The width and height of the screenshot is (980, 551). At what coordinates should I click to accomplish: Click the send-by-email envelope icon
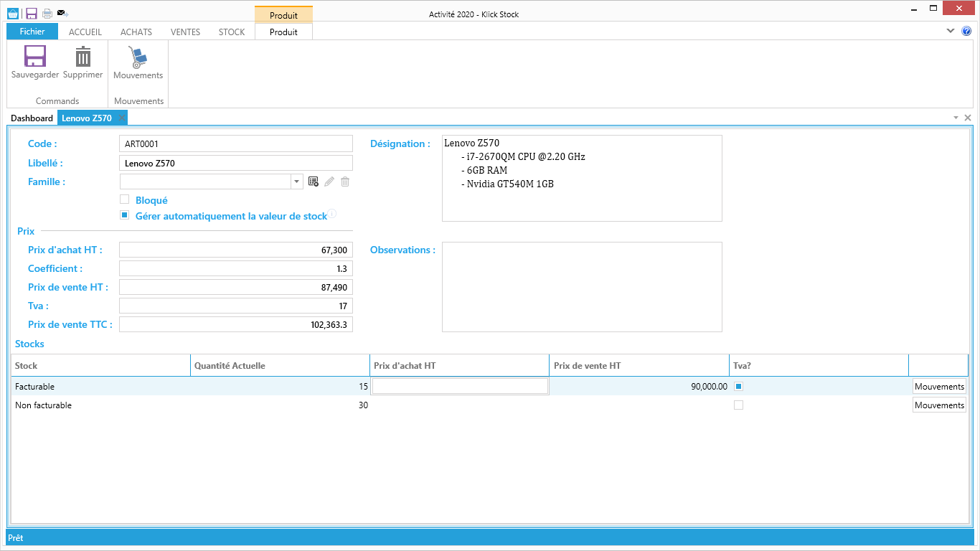(62, 14)
